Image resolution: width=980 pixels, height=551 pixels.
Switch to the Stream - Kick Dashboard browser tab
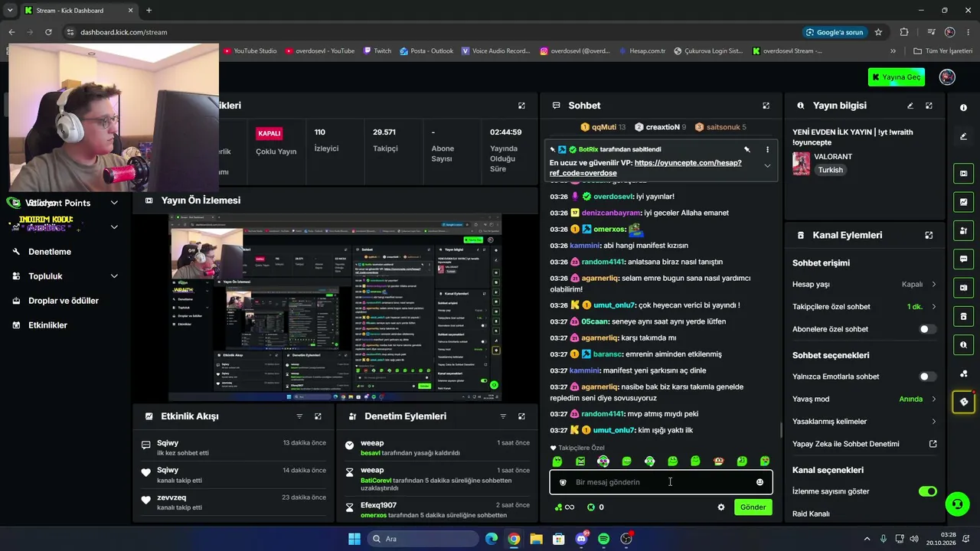point(79,11)
